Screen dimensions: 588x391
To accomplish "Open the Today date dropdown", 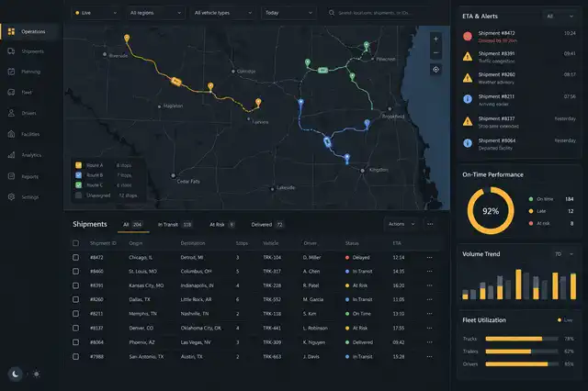I will point(288,13).
